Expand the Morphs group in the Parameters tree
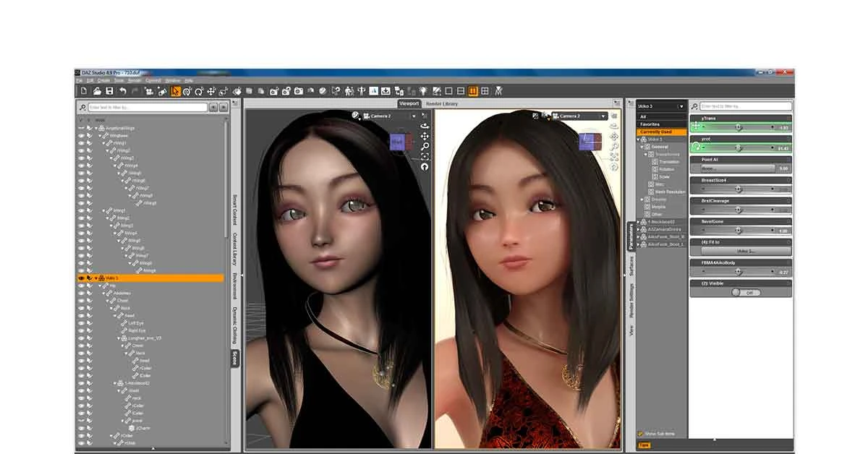 (647, 207)
